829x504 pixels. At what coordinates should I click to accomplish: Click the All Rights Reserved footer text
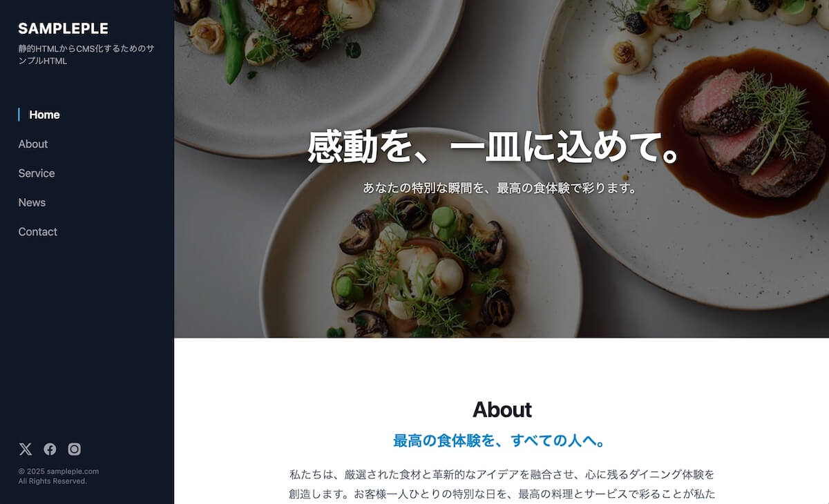(x=53, y=481)
